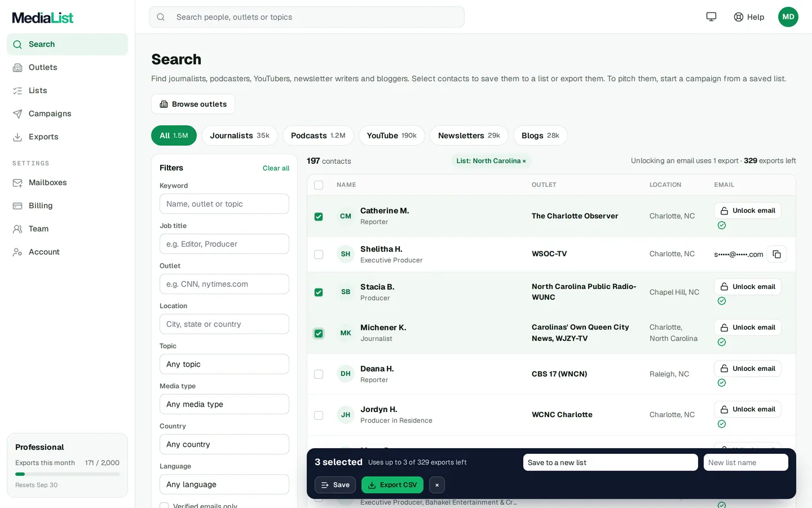Image resolution: width=812 pixels, height=508 pixels.
Task: Unlock email for Catherine M.
Action: click(x=748, y=211)
